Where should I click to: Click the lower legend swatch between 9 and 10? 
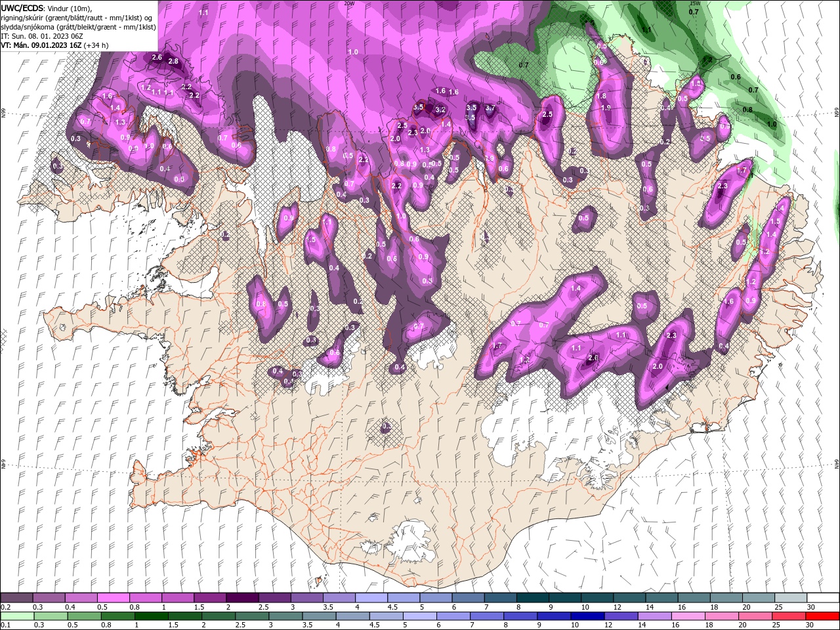coord(553,616)
